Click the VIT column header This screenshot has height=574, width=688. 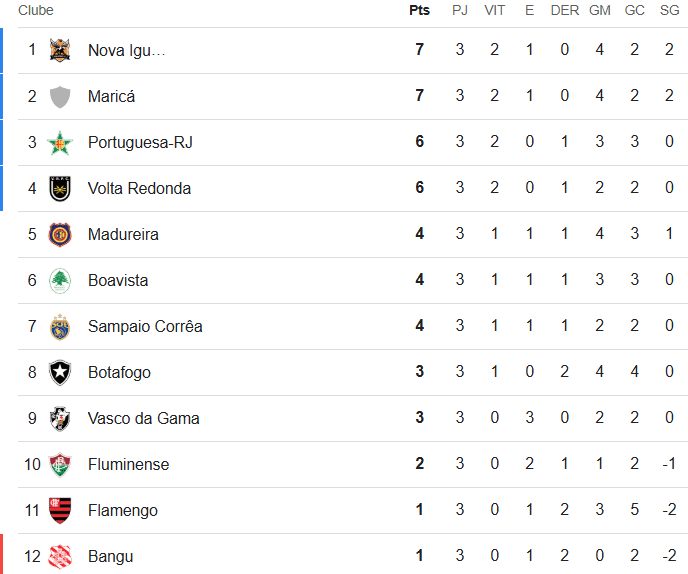pos(494,10)
